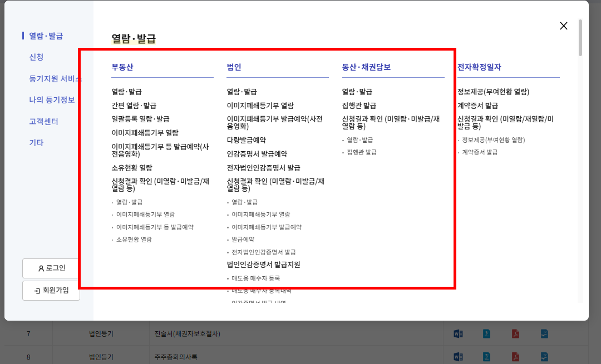Viewport: 601px width, 364px height.
Task: Select 집행관 발급 under 동산·채권담보
Action: pyautogui.click(x=359, y=105)
